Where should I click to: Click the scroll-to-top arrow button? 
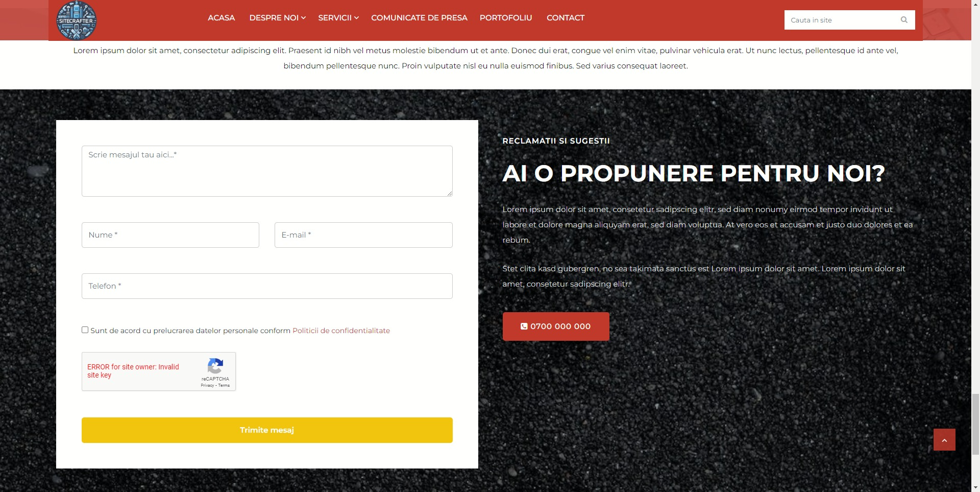tap(944, 439)
